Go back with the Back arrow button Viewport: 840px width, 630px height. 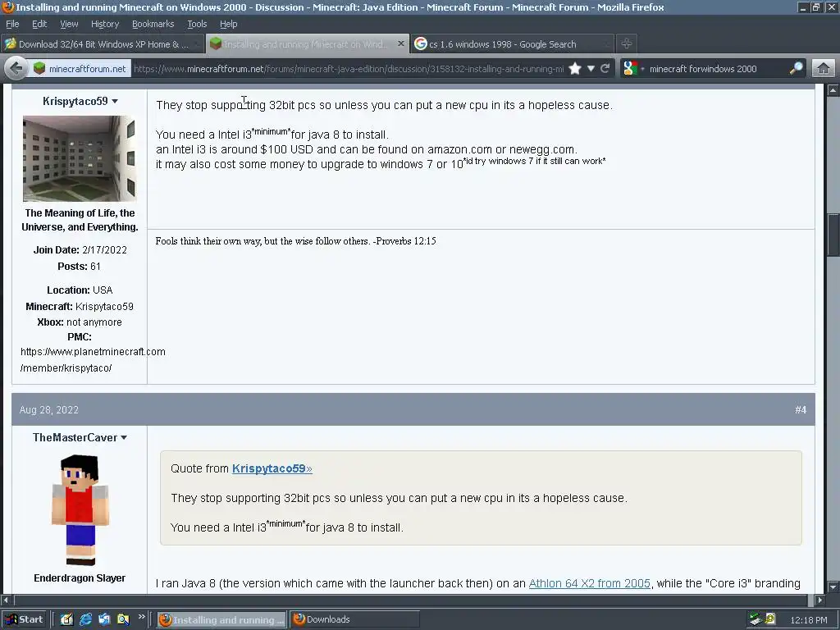[16, 69]
